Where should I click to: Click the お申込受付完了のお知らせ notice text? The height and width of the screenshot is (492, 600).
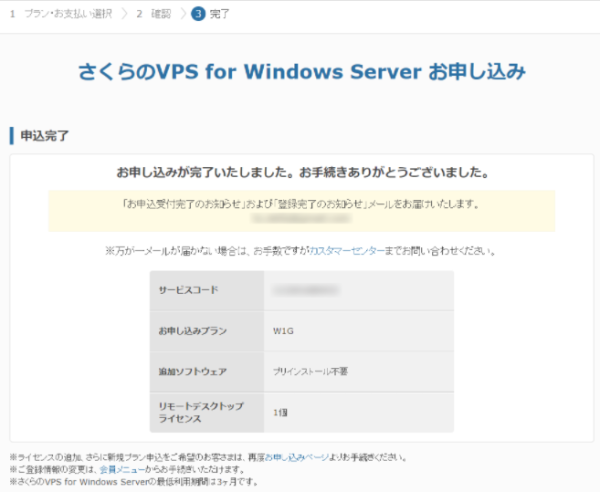click(301, 204)
